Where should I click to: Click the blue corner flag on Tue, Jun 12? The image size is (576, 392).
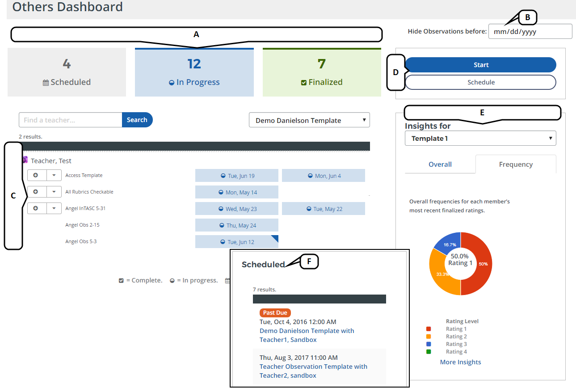275,238
